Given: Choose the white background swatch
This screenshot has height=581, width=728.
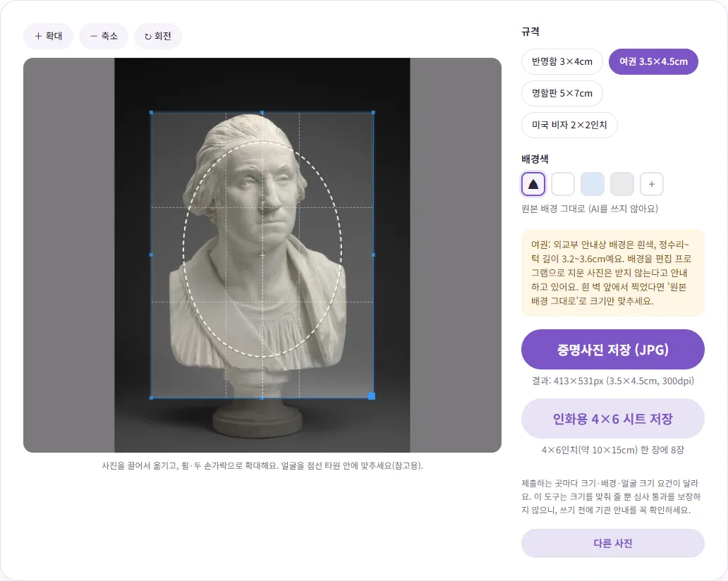Looking at the screenshot, I should coord(563,184).
